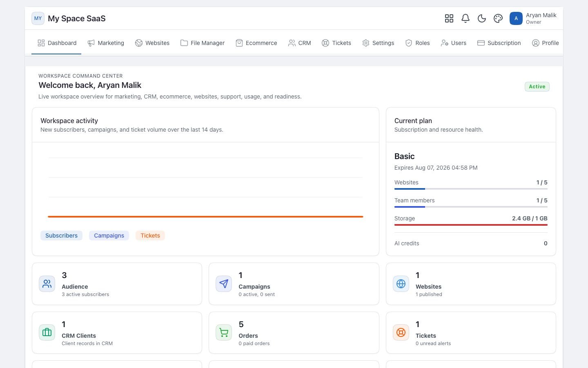Select the Dashboard tab
Viewport: 588px width, 368px height.
pyautogui.click(x=57, y=43)
